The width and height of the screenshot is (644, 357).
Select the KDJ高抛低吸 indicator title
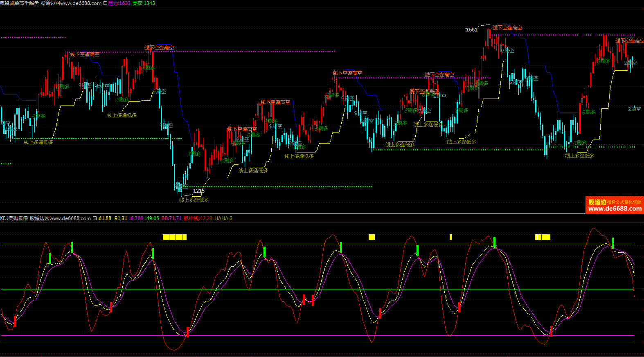point(14,218)
